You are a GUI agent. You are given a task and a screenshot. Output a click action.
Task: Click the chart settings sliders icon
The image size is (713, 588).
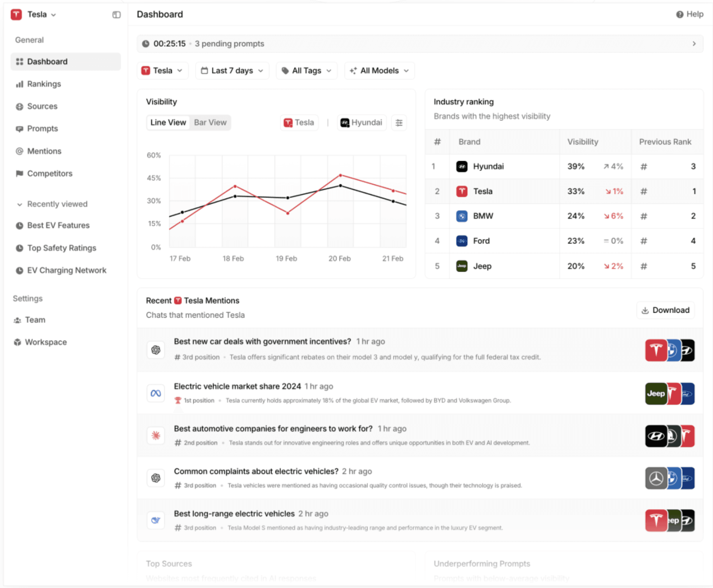[x=399, y=123]
